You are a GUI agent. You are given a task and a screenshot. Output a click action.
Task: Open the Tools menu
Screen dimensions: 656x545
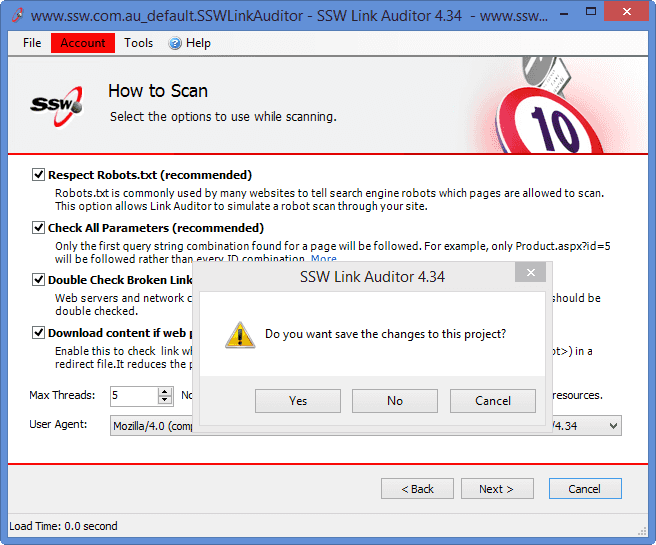pos(139,43)
